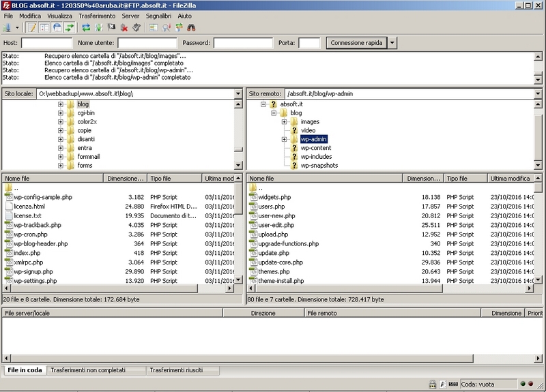Expand the remote images folder
Screen dimensions: 546x392
coord(284,122)
